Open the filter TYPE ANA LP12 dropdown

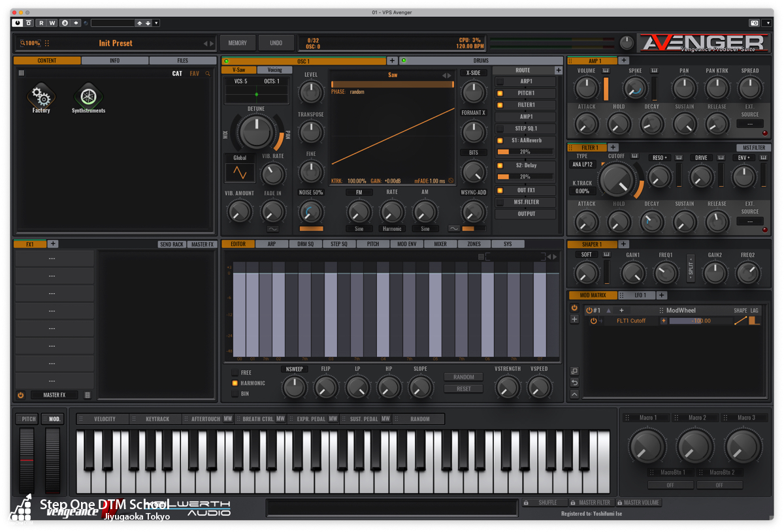(x=582, y=164)
